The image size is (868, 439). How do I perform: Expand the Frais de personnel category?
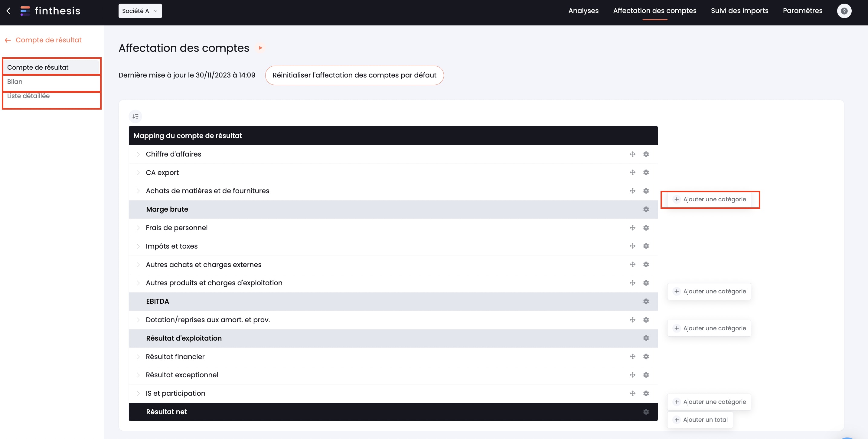pyautogui.click(x=138, y=228)
